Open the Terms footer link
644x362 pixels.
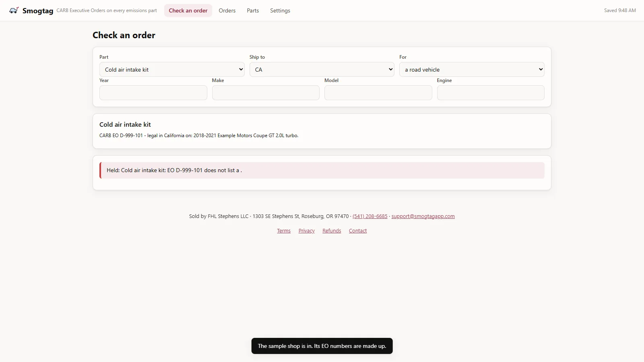(284, 231)
